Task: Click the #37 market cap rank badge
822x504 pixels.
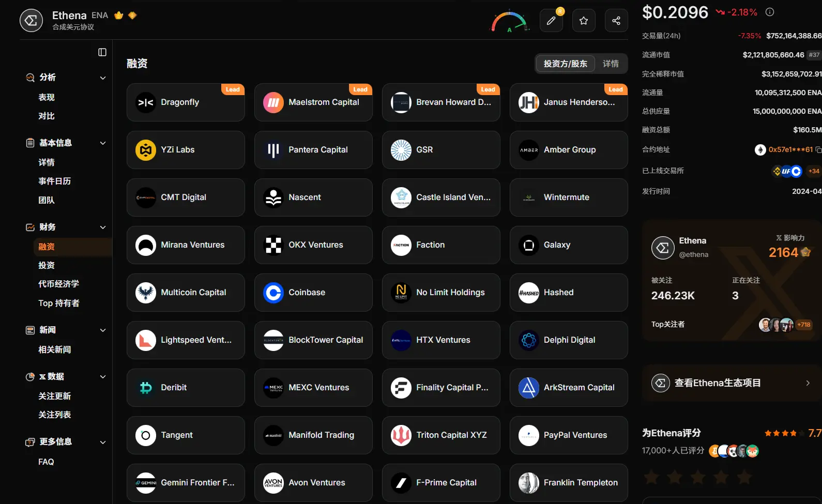Action: (814, 55)
